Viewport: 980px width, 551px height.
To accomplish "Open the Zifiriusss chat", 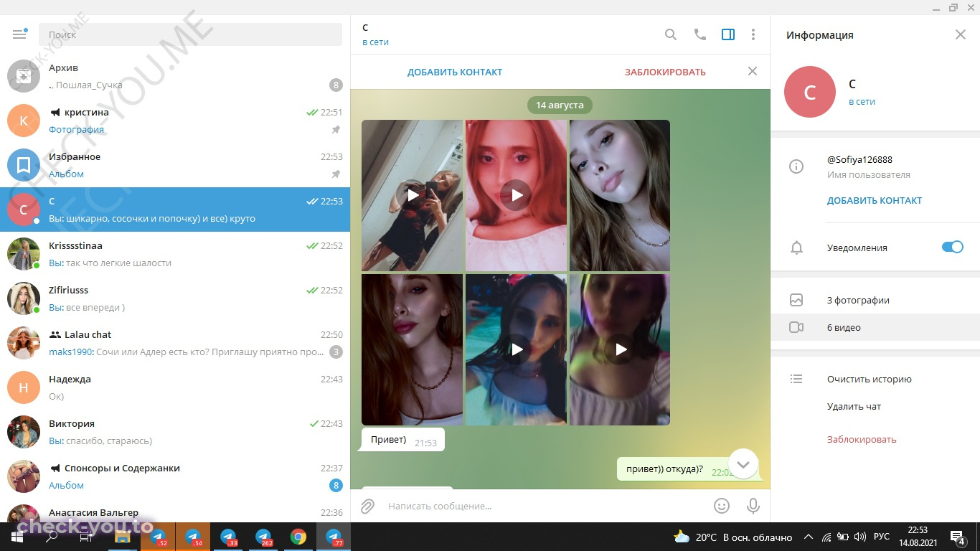I will click(175, 298).
